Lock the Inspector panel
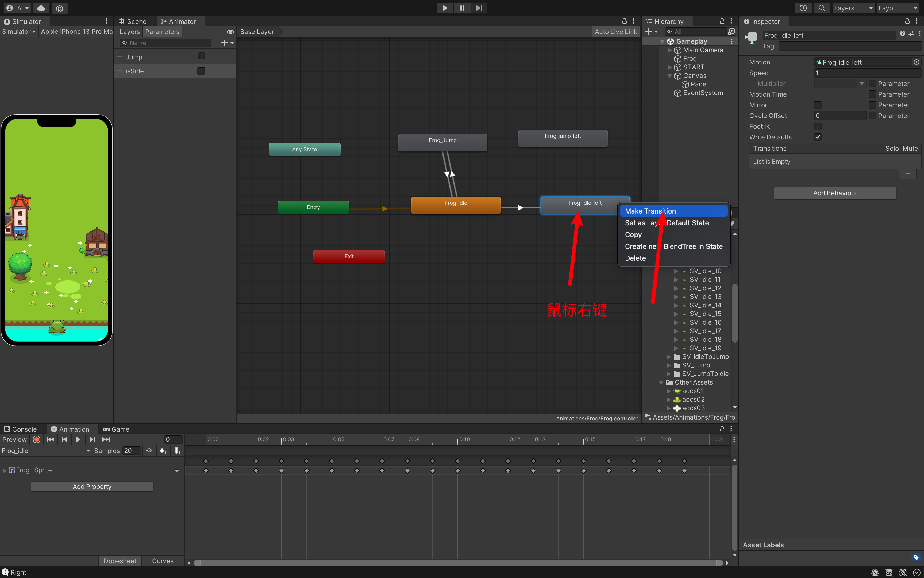This screenshot has height=578, width=924. click(907, 21)
